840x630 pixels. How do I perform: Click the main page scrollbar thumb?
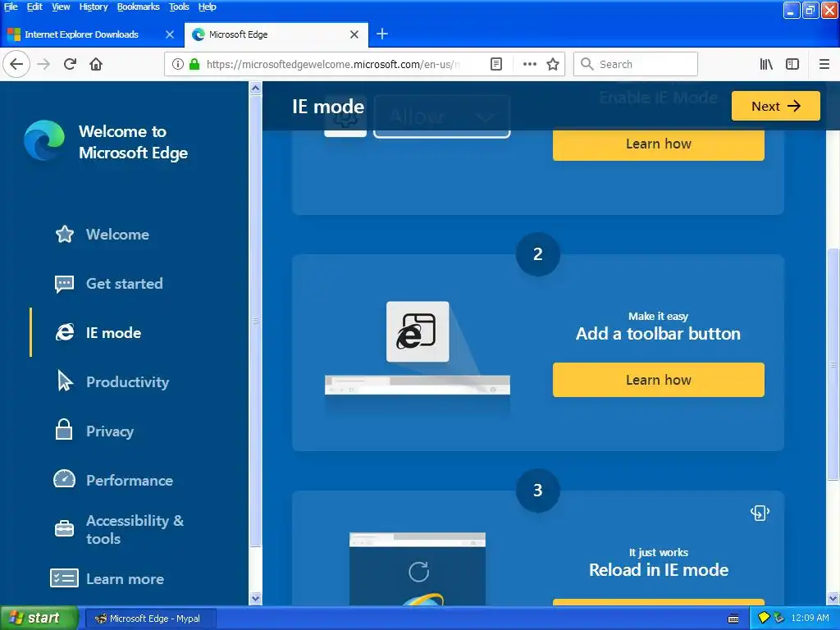(833, 364)
